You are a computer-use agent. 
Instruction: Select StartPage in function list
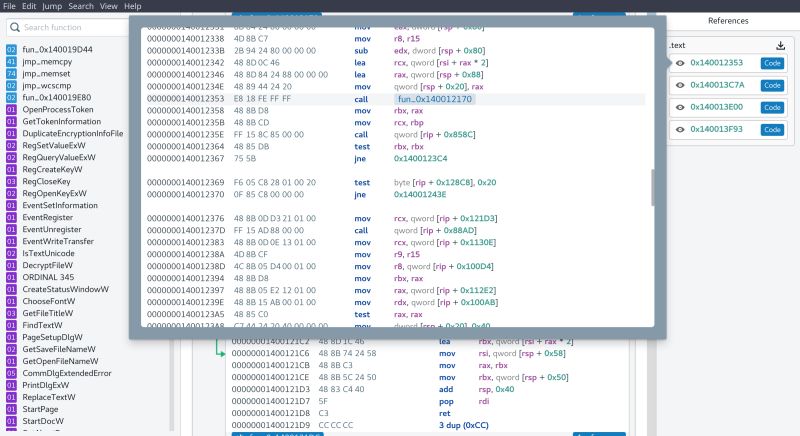(x=40, y=409)
